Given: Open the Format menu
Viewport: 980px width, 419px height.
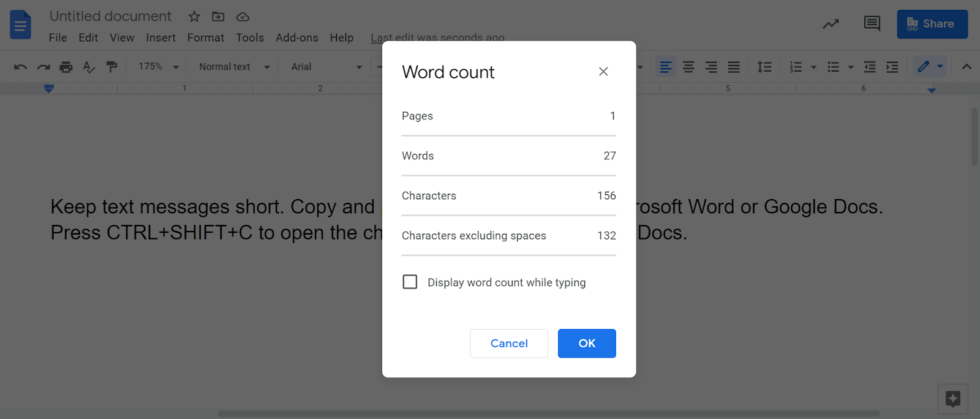Looking at the screenshot, I should (206, 38).
